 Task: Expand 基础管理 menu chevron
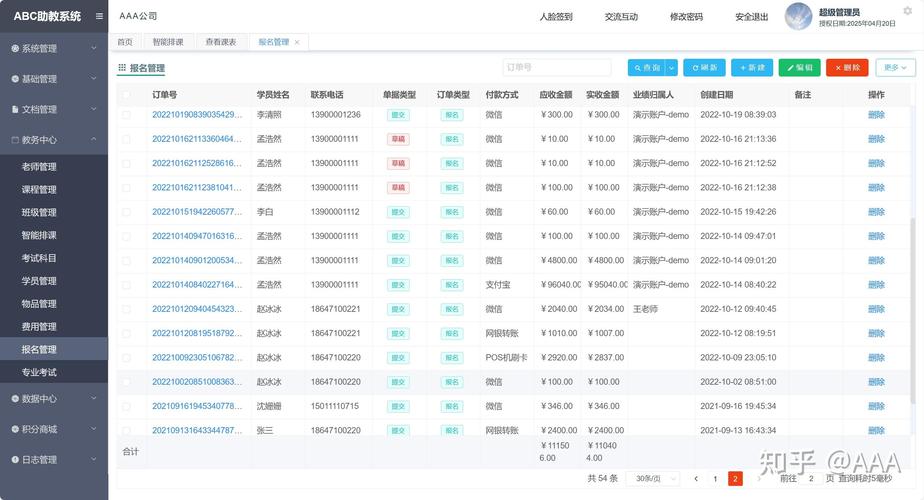coord(94,78)
